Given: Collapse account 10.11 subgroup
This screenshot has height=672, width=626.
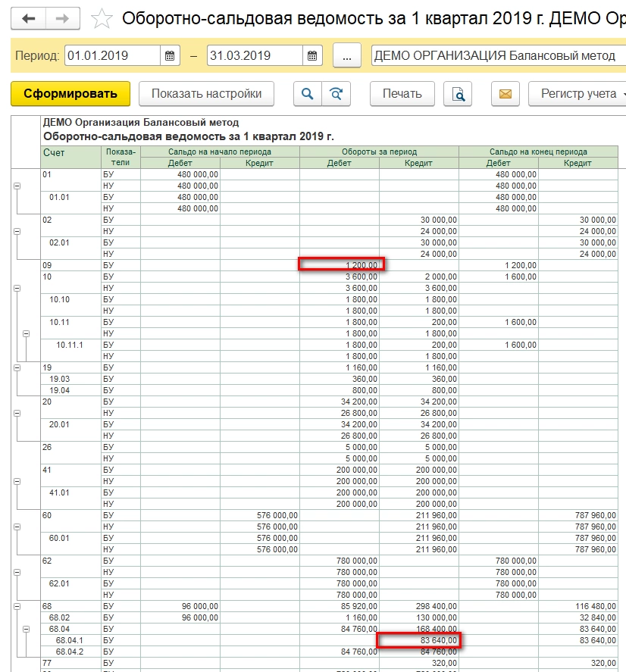Looking at the screenshot, I should point(27,333).
